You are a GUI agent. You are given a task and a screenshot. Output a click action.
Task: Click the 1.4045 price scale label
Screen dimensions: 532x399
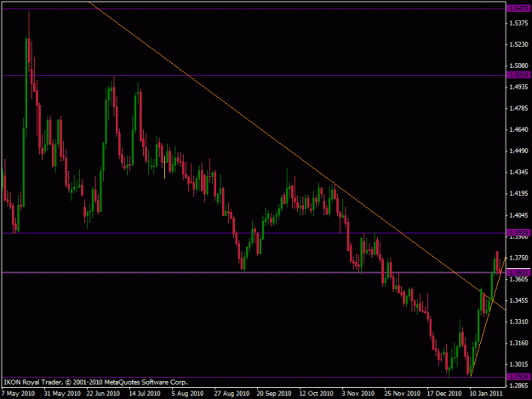(x=518, y=215)
